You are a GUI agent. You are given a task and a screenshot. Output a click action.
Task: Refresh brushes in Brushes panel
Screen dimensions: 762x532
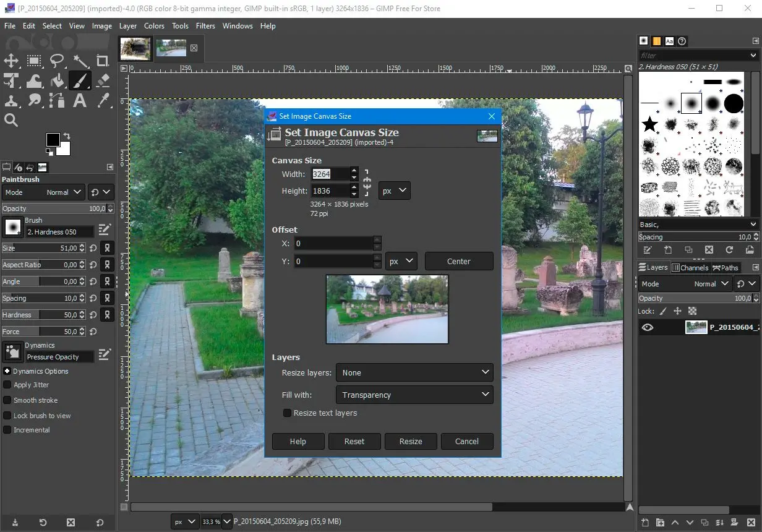tap(729, 250)
